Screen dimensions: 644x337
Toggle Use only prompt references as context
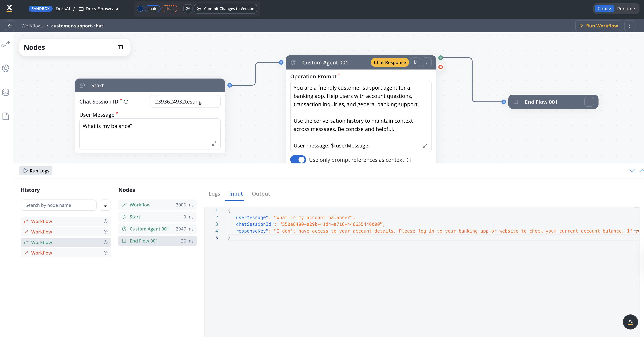[x=298, y=160]
